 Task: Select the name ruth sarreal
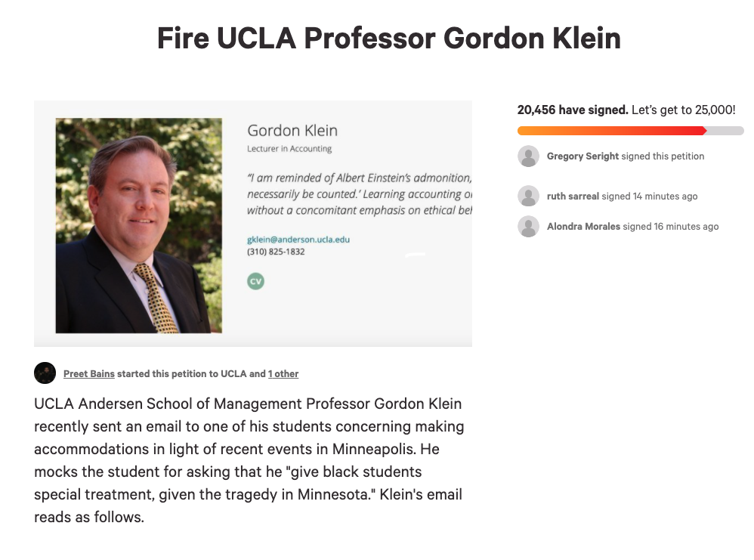click(x=573, y=196)
